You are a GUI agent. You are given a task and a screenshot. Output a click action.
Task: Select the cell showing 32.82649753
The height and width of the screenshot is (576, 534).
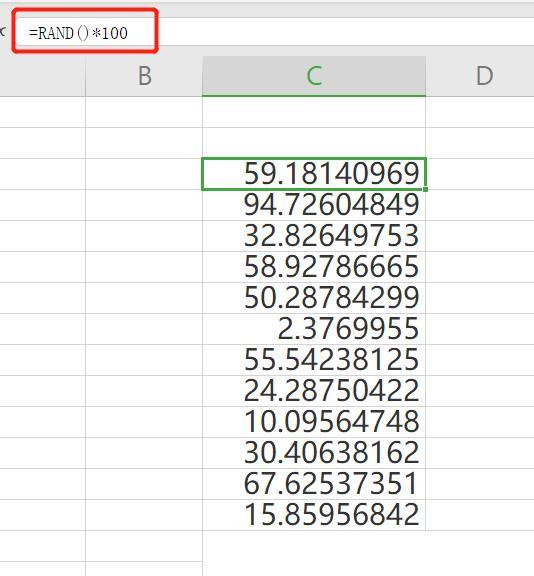pos(314,236)
